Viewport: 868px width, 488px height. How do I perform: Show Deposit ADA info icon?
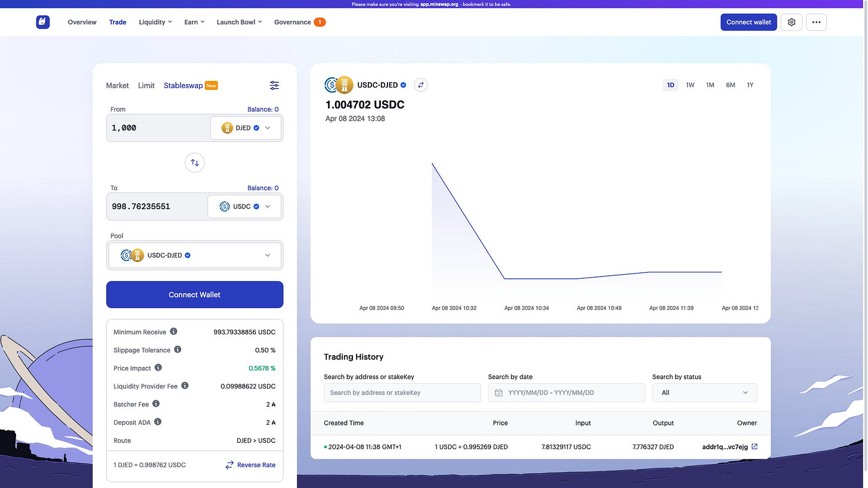click(157, 422)
